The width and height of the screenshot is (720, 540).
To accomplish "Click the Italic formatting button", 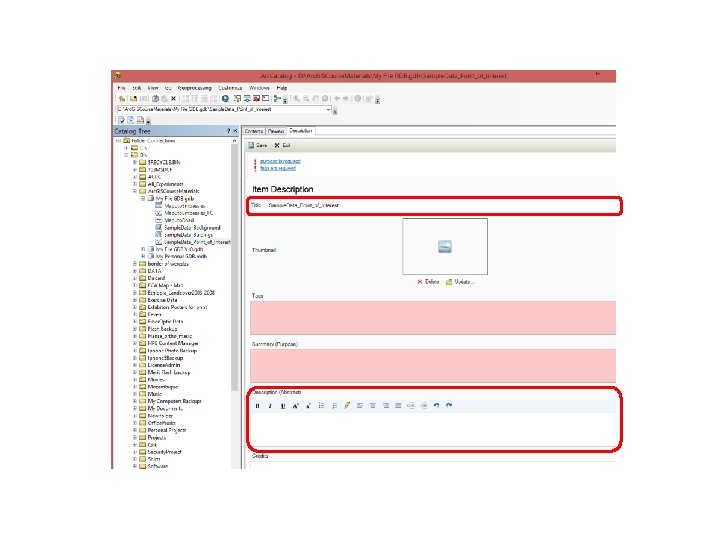I will (x=270, y=406).
